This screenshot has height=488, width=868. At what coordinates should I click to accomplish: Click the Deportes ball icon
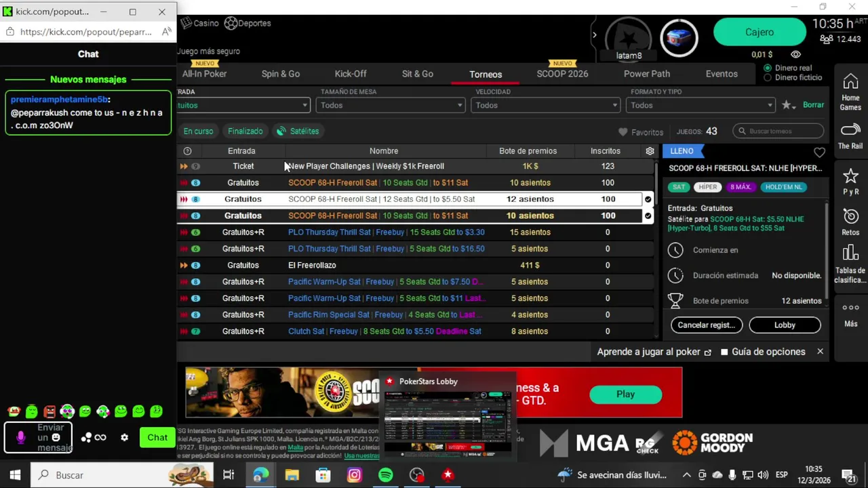pyautogui.click(x=231, y=23)
